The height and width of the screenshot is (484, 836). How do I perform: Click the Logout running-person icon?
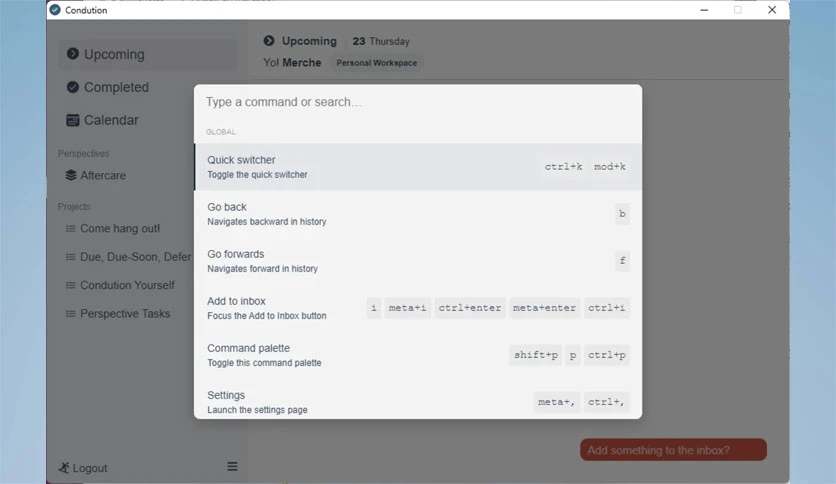tap(64, 467)
